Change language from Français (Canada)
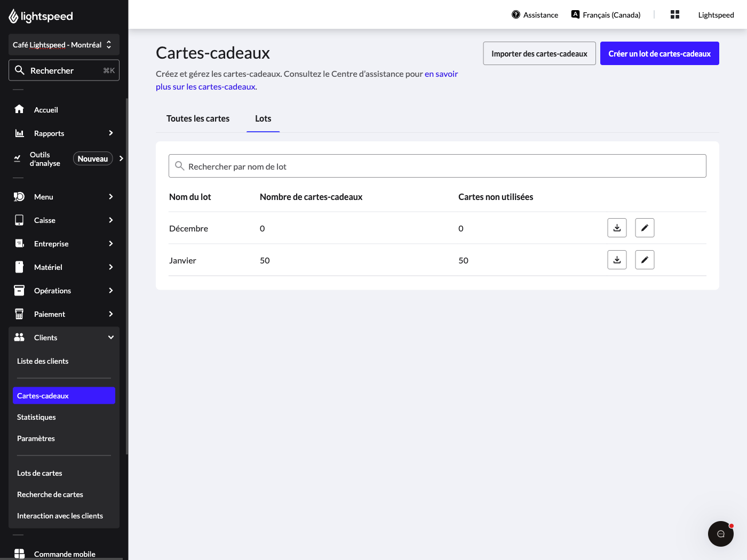747x560 pixels. click(606, 15)
